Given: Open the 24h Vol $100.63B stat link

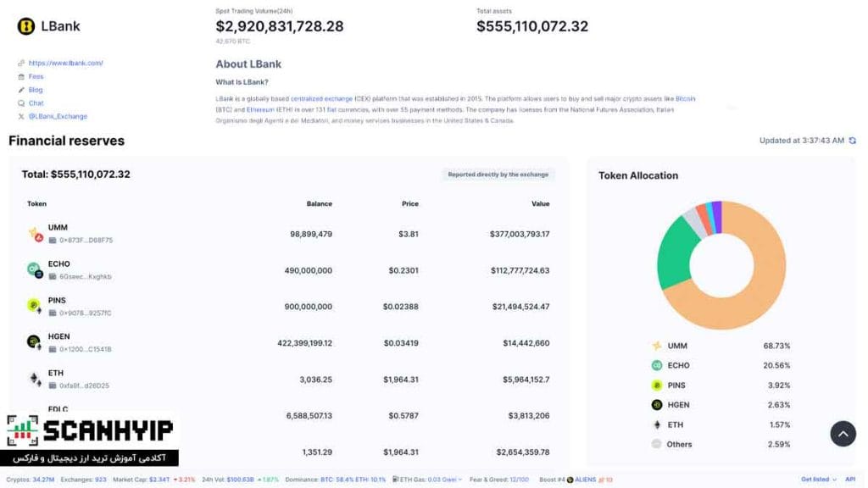Looking at the screenshot, I should click(240, 480).
